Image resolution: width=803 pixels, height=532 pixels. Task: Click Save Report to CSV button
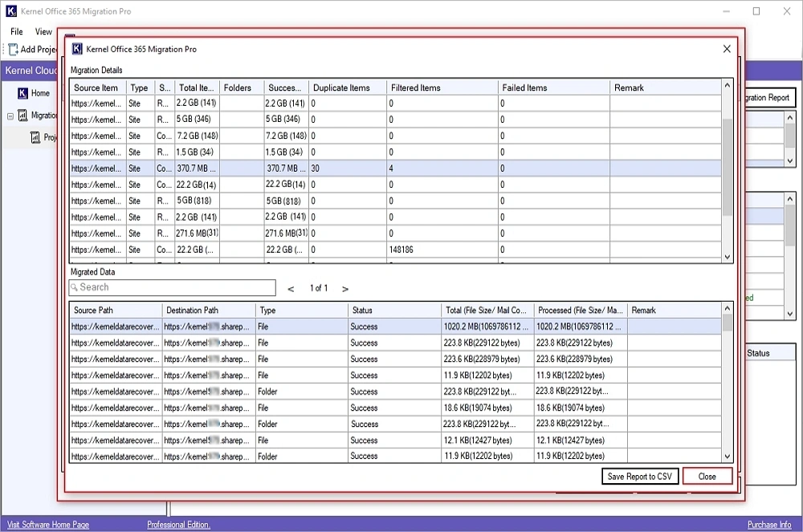639,476
